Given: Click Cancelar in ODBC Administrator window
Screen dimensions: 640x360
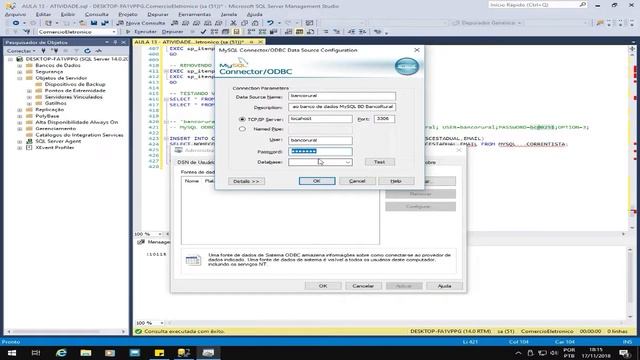Looking at the screenshot, I should (x=363, y=286).
